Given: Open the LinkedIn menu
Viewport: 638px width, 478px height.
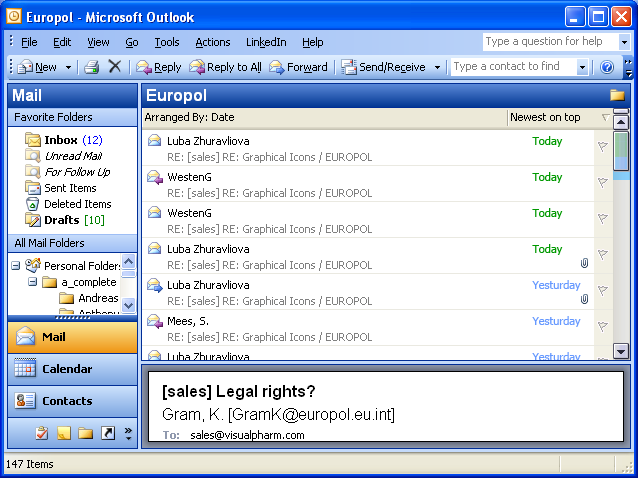Looking at the screenshot, I should [x=266, y=42].
